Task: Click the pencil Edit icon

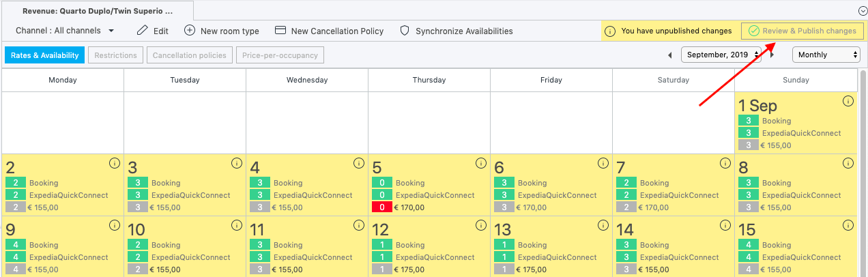Action: (143, 31)
